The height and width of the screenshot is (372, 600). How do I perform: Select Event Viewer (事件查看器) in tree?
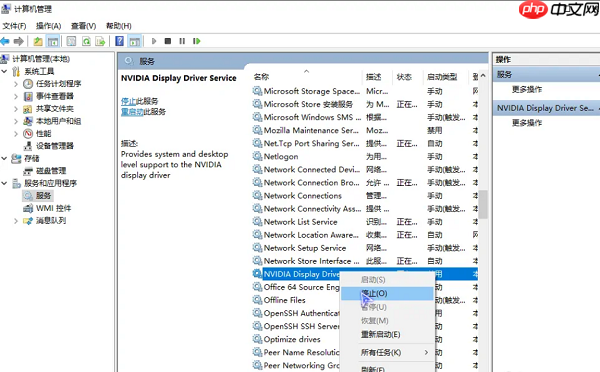[x=55, y=96]
